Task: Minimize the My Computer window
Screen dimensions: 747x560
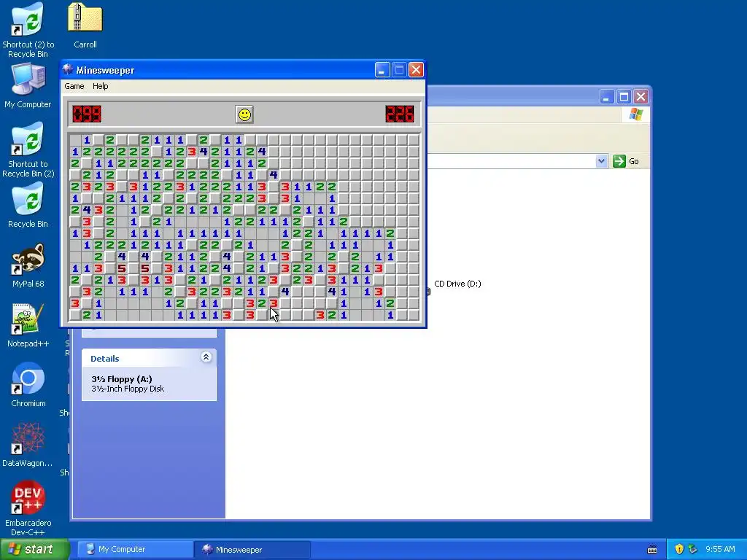Action: 606,97
